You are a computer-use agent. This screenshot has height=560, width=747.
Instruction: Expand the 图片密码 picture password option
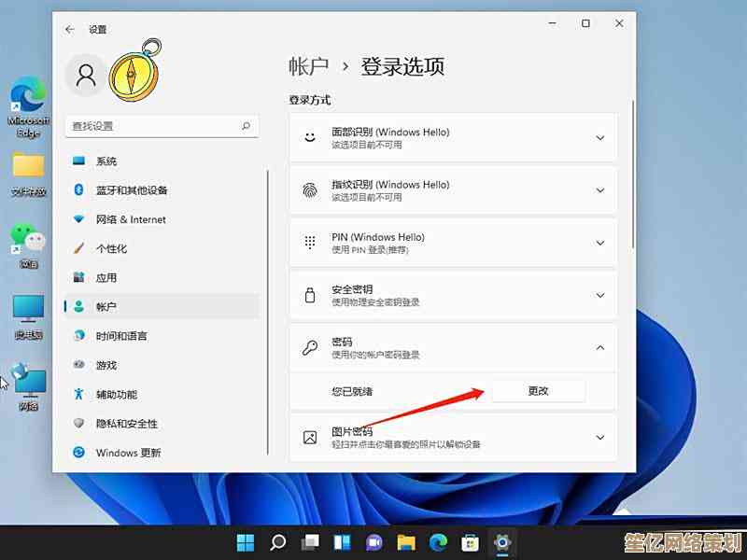click(600, 438)
